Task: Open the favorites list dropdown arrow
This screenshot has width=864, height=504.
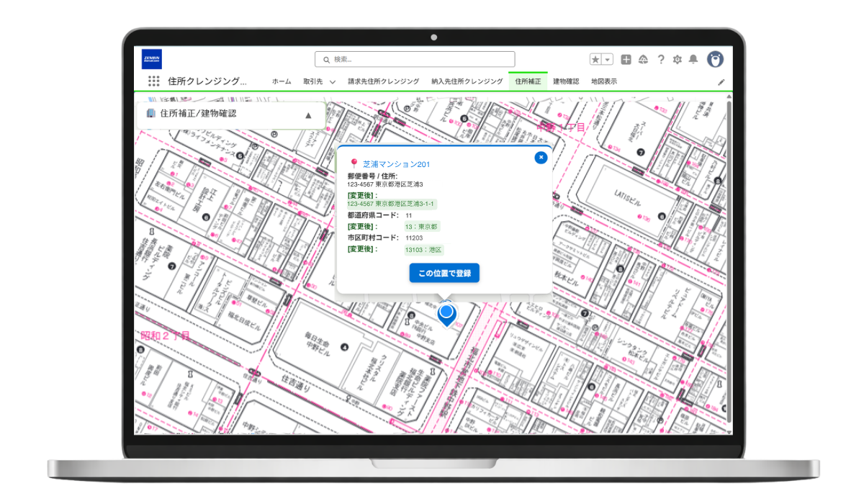Action: [x=607, y=60]
